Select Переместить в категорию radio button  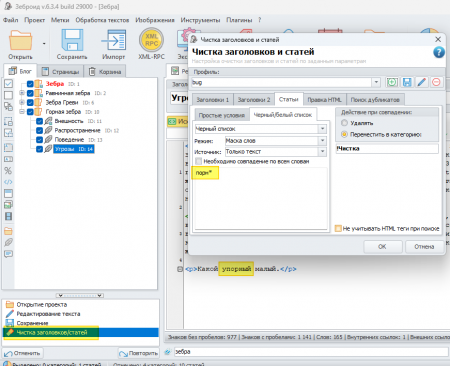point(344,134)
